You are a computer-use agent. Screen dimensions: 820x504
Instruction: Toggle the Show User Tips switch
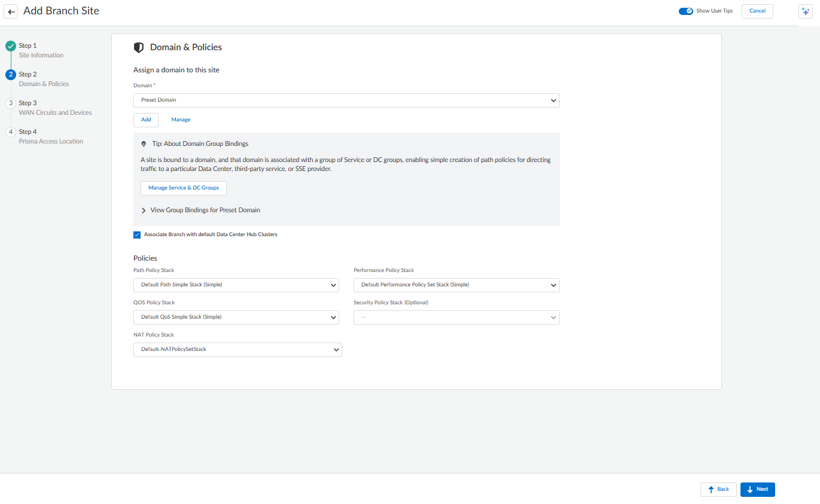[x=685, y=11]
